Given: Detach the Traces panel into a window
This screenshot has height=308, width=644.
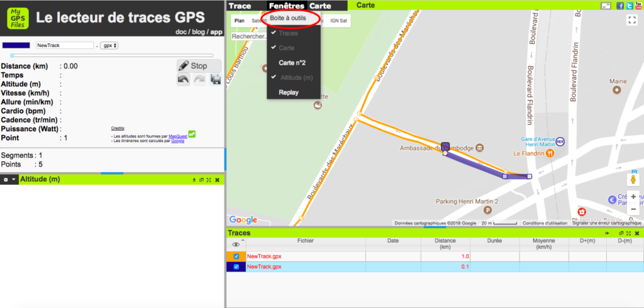Looking at the screenshot, I should [621, 233].
